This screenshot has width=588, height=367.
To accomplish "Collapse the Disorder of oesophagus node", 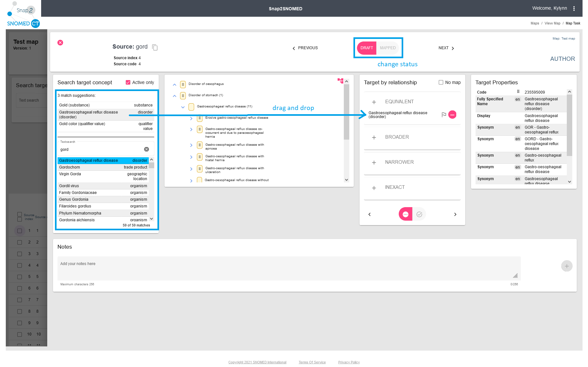I will [x=174, y=85].
